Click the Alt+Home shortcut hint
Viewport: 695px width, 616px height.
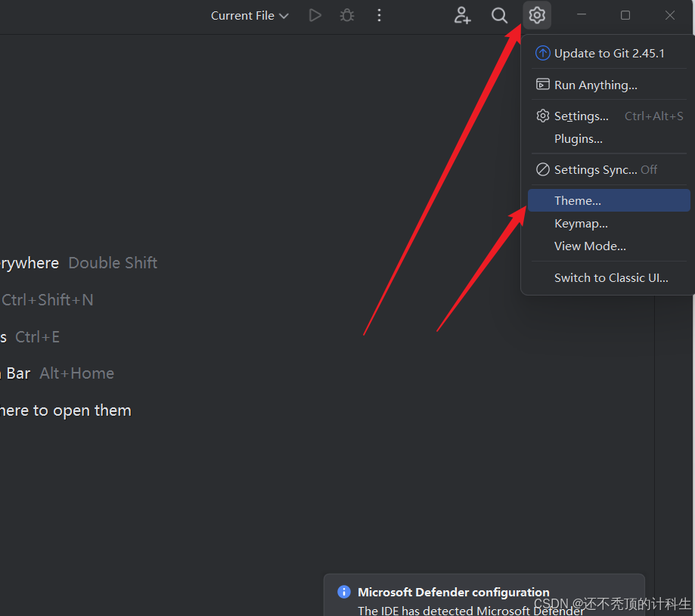(x=76, y=374)
